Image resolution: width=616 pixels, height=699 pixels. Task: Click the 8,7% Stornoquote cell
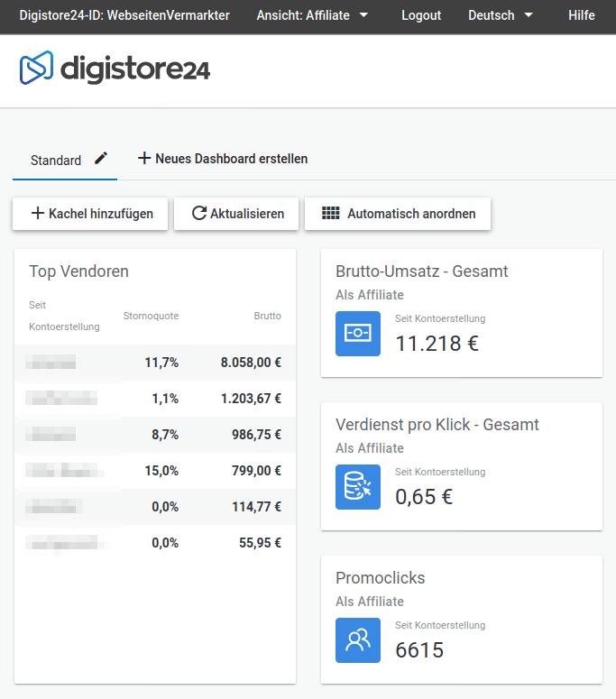[x=165, y=435]
